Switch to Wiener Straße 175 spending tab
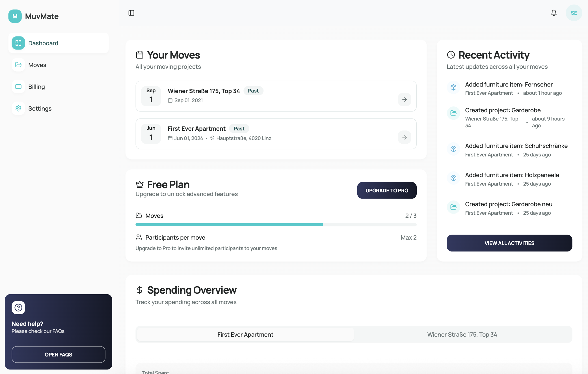 coord(462,334)
